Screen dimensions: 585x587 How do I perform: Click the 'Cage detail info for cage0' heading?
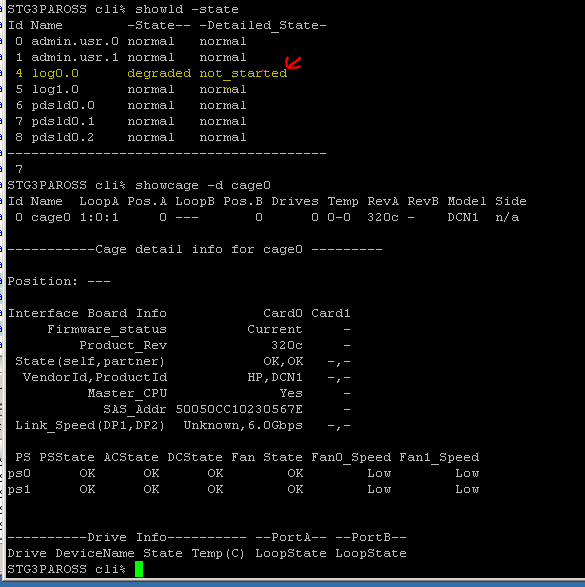coord(199,249)
